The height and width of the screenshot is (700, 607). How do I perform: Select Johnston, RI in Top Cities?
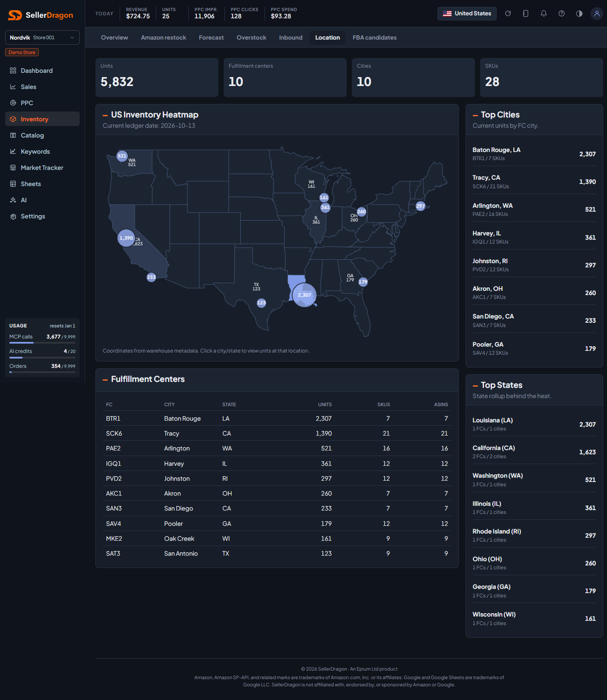(534, 265)
